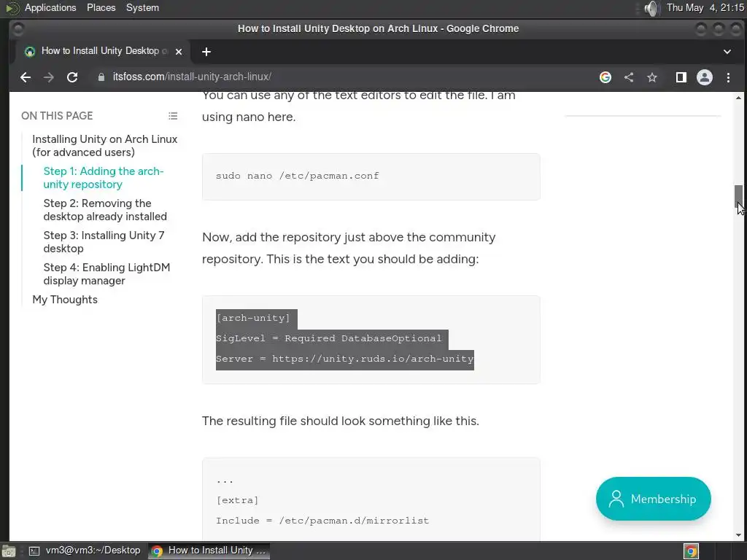Image resolution: width=747 pixels, height=560 pixels.
Task: Click the site lock icon in address bar
Action: [x=101, y=77]
